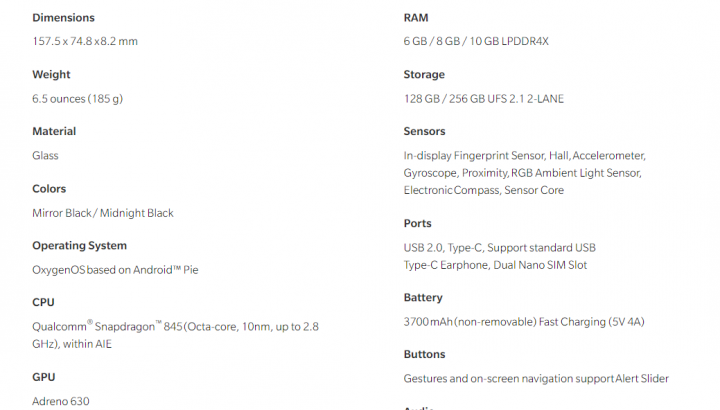Select the 157.5 x 74.8 x 8.2 mm text
Image resolution: width=720 pixels, height=410 pixels.
[x=85, y=41]
